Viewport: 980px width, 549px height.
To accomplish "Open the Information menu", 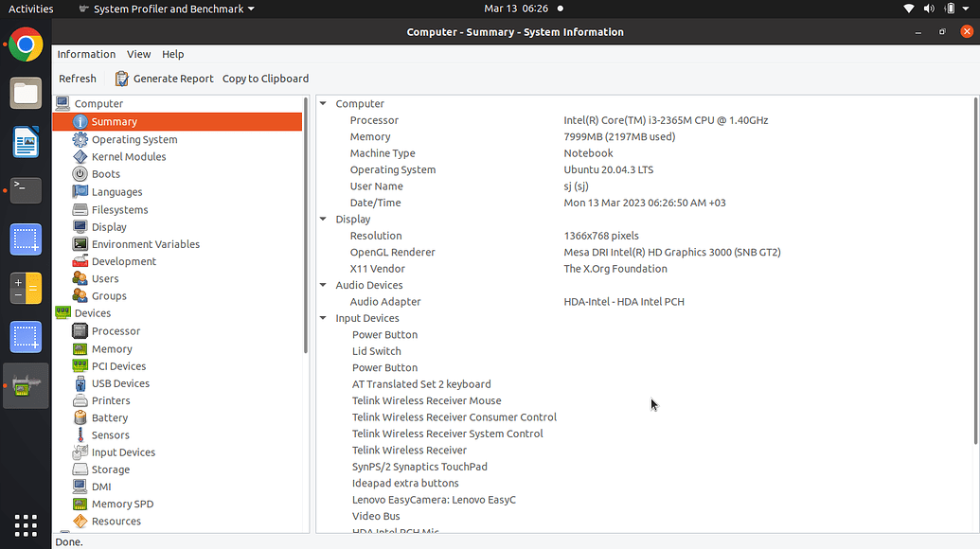I will click(x=86, y=54).
